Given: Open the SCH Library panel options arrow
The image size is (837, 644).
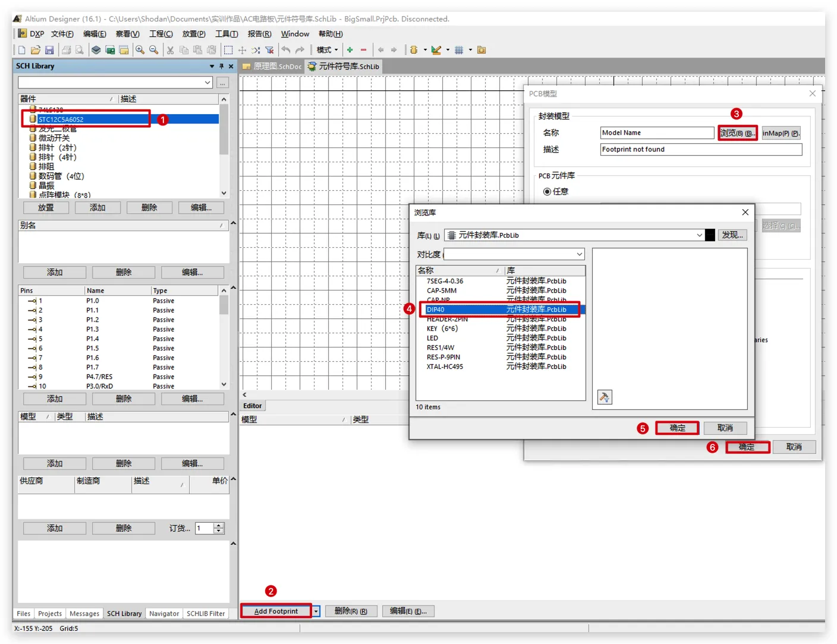Looking at the screenshot, I should [x=212, y=66].
